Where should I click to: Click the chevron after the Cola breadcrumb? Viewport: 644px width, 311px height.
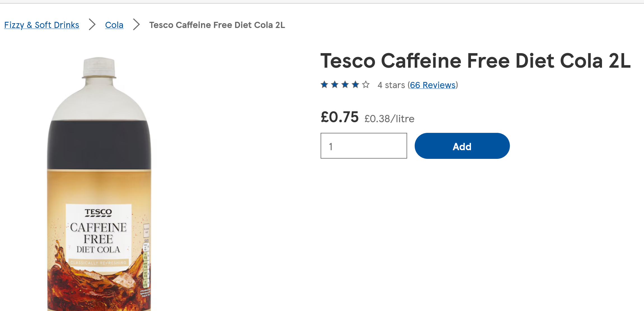point(136,24)
